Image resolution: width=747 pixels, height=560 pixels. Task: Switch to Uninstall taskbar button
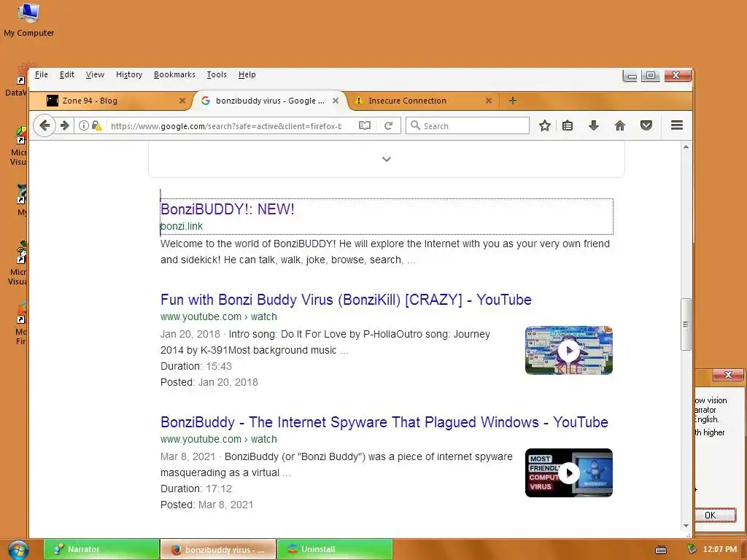[334, 550]
